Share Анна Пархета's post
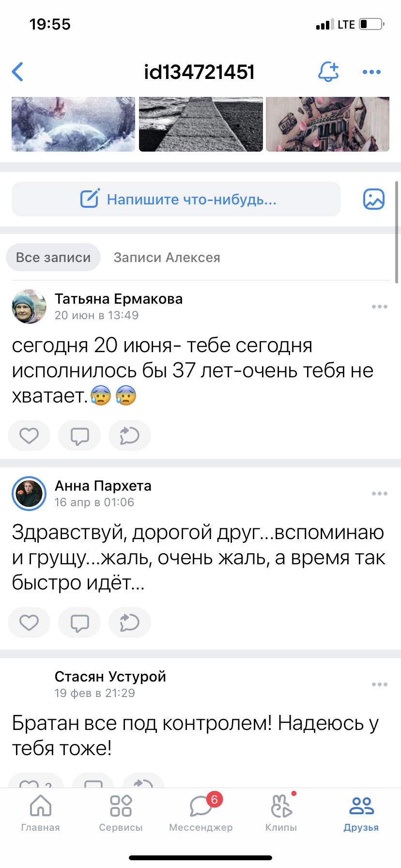The image size is (401, 868). coord(130,622)
